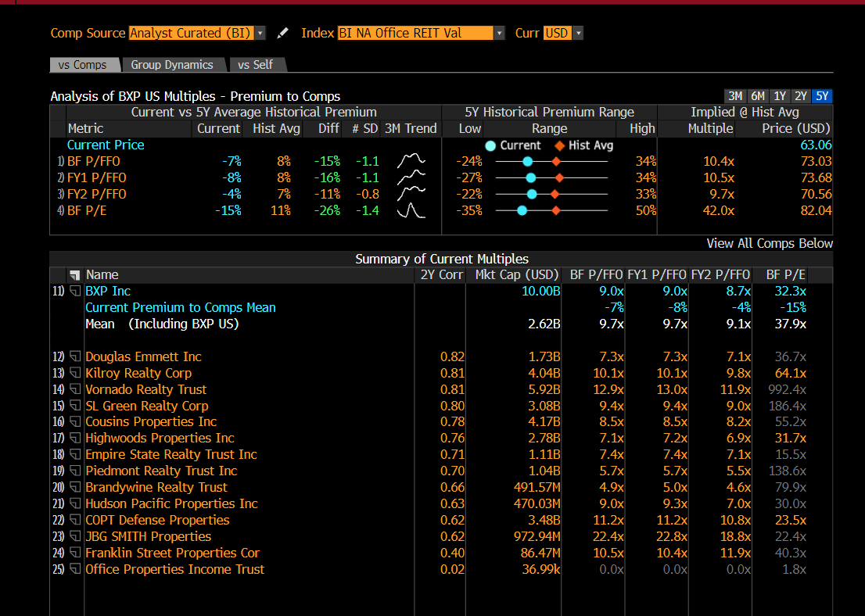Click Vornado Realty Trust company name
This screenshot has height=616, width=865.
(145, 389)
